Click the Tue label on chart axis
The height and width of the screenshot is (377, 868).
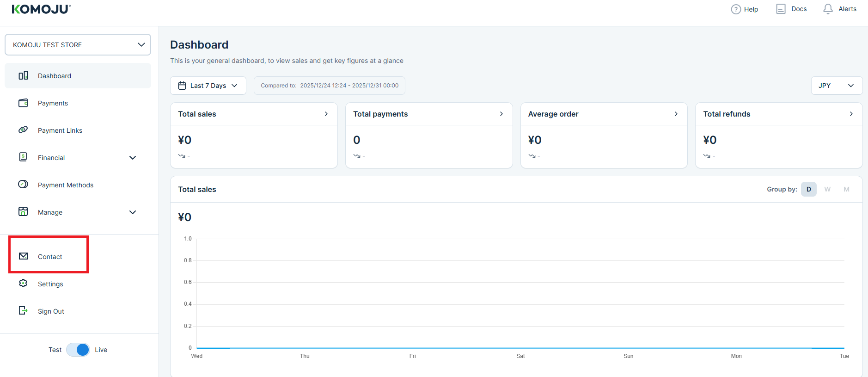click(844, 356)
